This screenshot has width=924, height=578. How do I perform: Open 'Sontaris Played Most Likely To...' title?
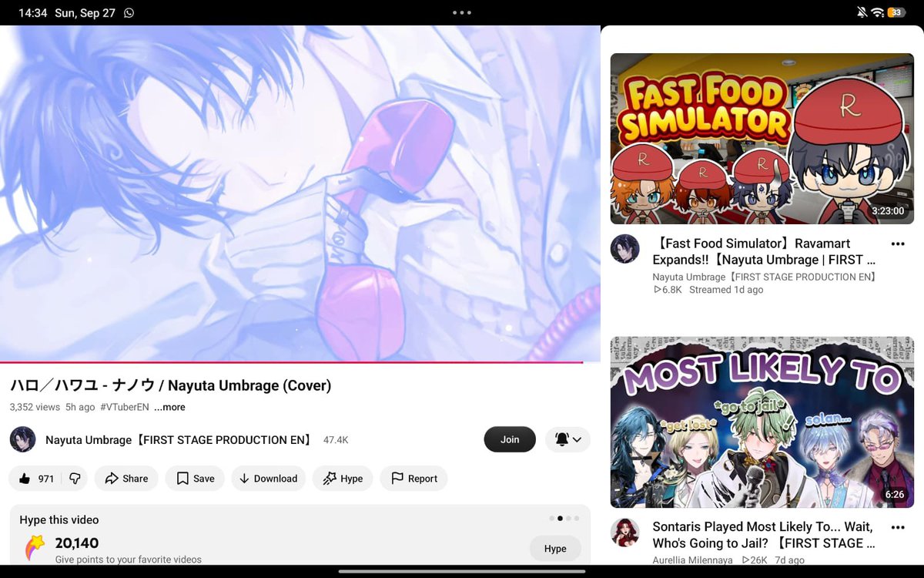(x=764, y=535)
